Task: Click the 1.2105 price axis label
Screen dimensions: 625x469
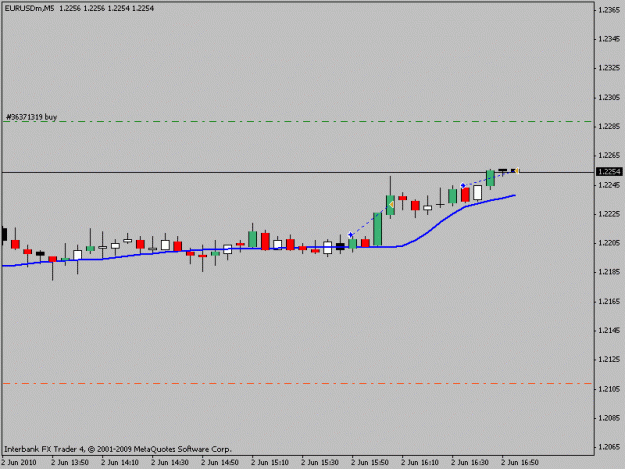Action: tap(609, 389)
